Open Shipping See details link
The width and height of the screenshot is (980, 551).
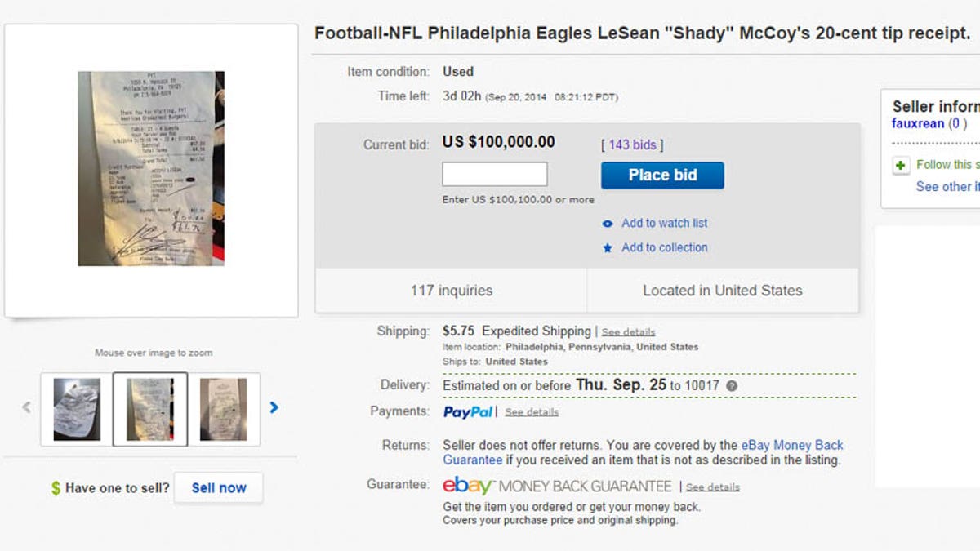click(x=628, y=332)
